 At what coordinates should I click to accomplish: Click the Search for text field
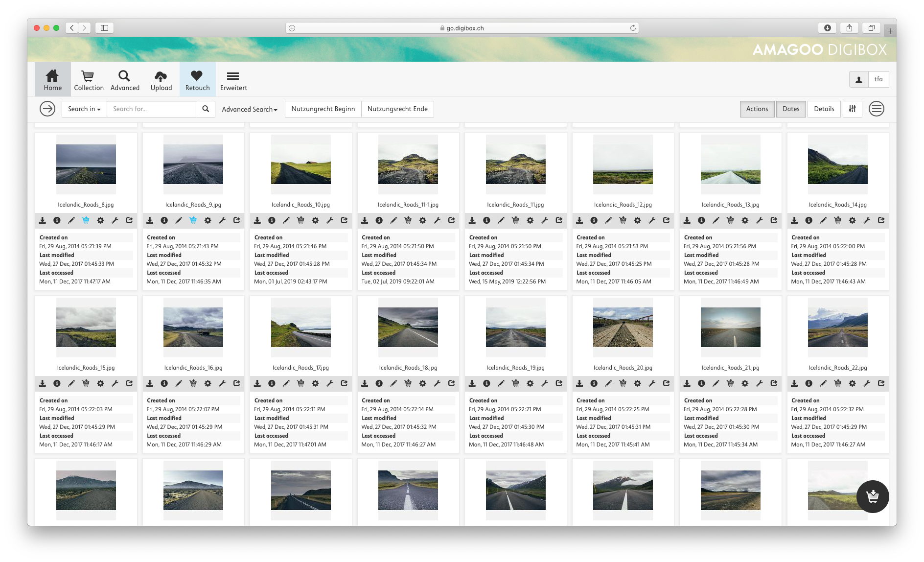point(151,109)
